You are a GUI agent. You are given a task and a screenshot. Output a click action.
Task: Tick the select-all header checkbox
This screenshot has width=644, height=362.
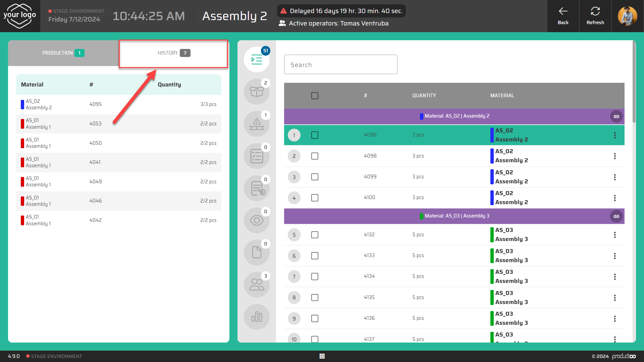tap(315, 96)
